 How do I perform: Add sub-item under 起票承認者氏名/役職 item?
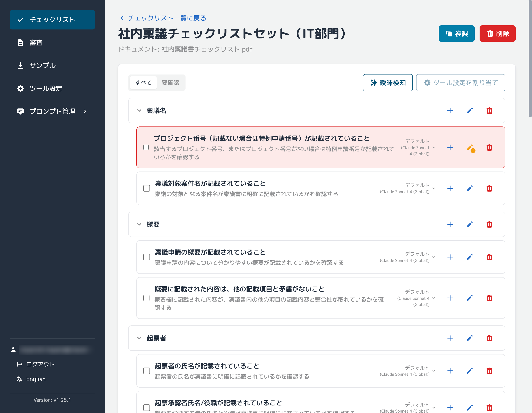pyautogui.click(x=450, y=408)
